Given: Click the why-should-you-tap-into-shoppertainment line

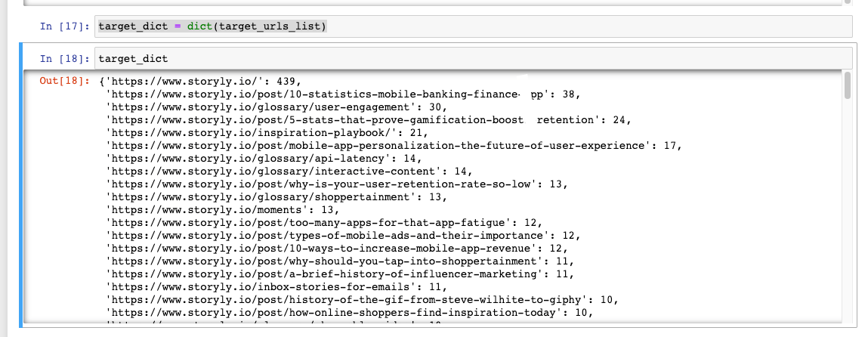Looking at the screenshot, I should (340, 261).
